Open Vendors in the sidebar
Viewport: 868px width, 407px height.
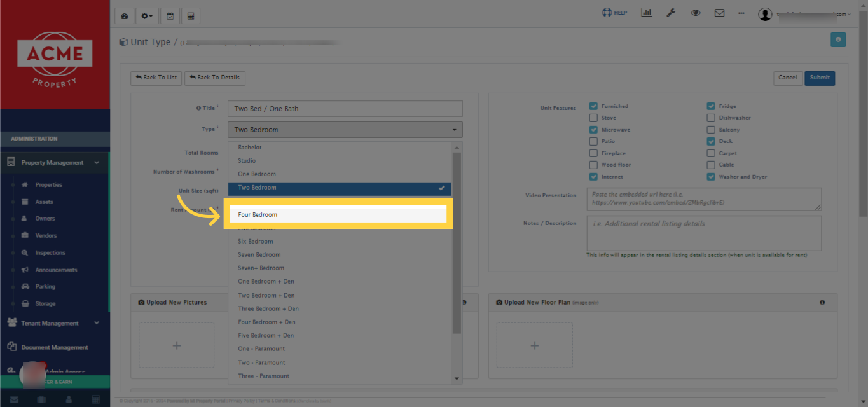coord(46,236)
